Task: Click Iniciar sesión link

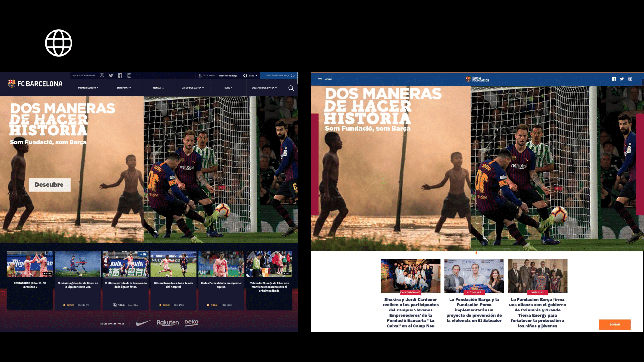Action: click(209, 76)
